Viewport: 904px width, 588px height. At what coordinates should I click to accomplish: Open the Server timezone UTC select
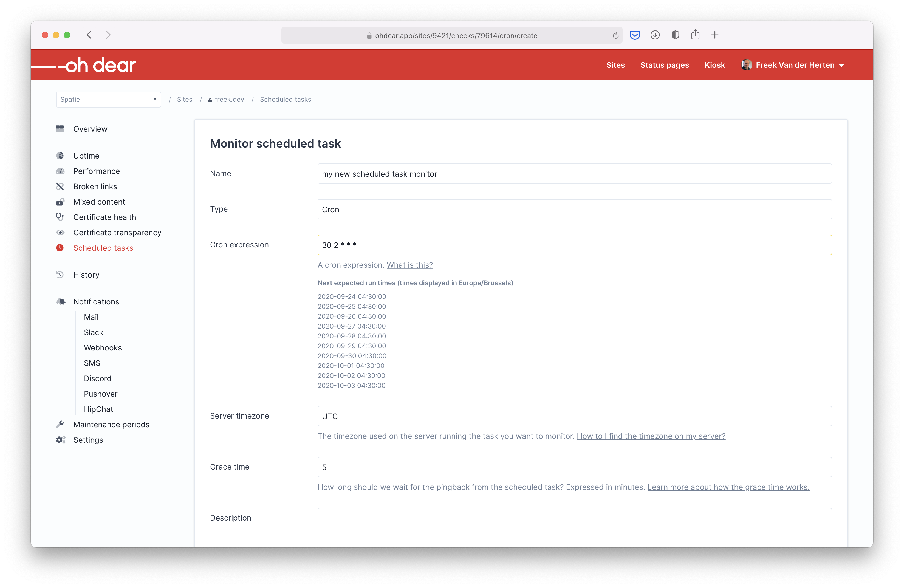click(574, 416)
